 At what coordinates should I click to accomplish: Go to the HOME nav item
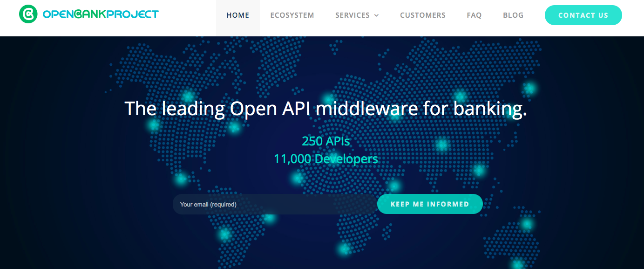[237, 15]
